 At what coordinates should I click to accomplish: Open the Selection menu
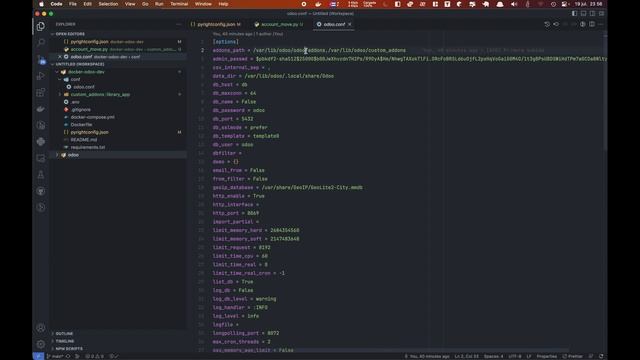click(x=108, y=4)
